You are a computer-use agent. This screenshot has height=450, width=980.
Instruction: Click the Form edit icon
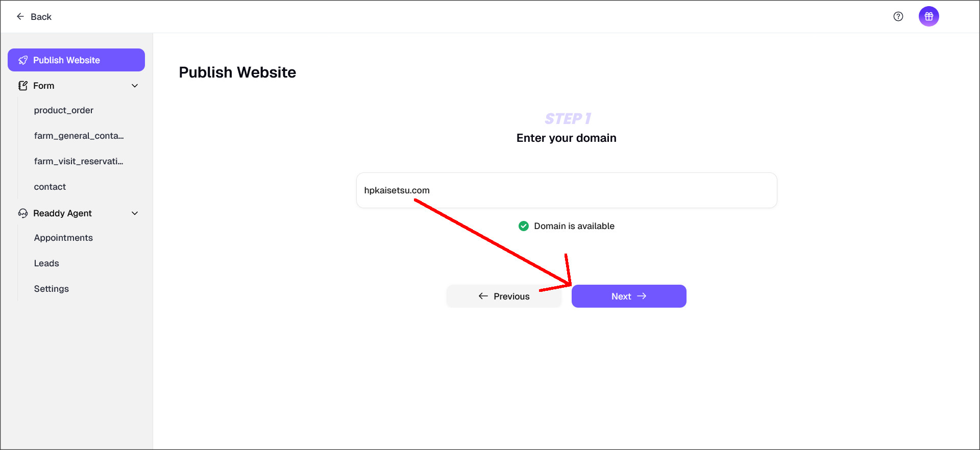(x=23, y=86)
